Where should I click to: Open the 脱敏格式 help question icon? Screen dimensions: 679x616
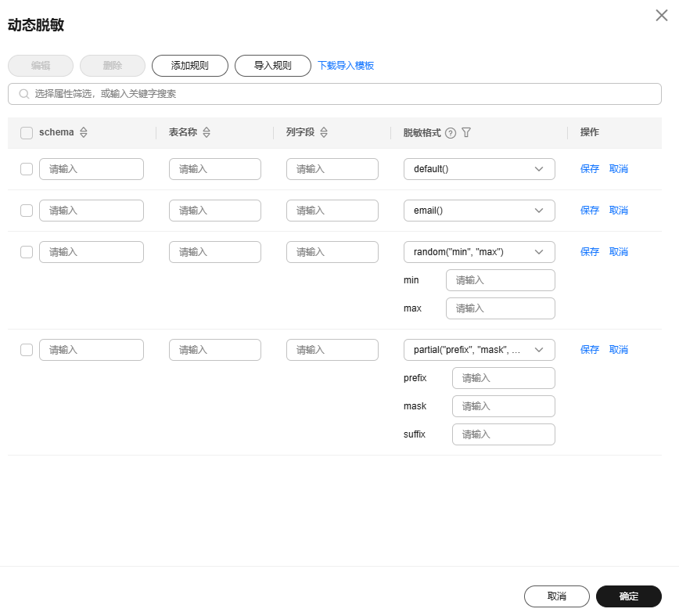[x=451, y=133]
